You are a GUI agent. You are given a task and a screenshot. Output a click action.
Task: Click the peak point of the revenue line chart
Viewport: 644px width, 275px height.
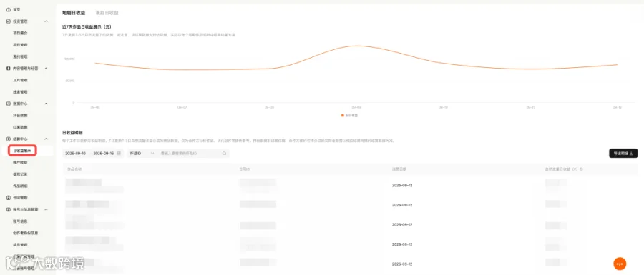coord(356,46)
